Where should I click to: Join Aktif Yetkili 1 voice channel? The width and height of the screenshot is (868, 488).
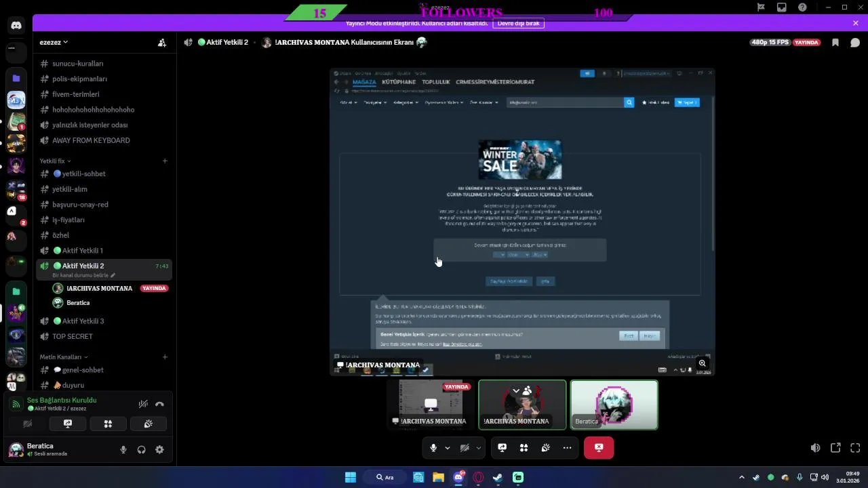pyautogui.click(x=104, y=251)
